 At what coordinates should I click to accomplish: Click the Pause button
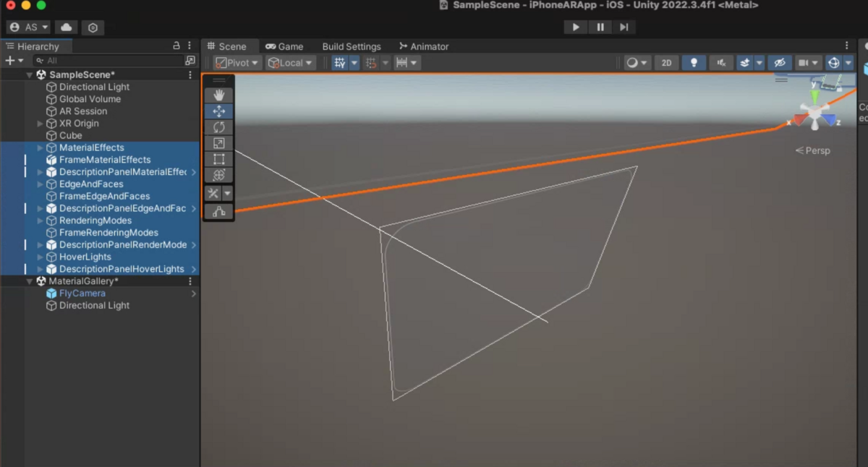[600, 27]
